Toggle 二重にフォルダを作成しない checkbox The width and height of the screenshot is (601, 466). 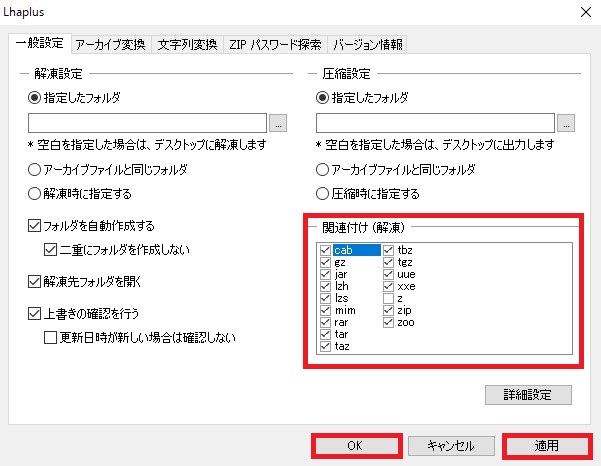pos(50,249)
